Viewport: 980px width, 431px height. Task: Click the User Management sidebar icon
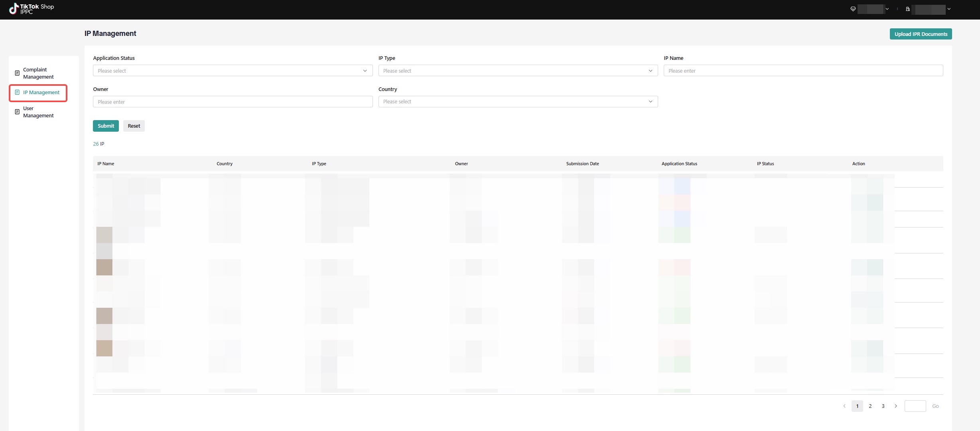[x=17, y=112]
